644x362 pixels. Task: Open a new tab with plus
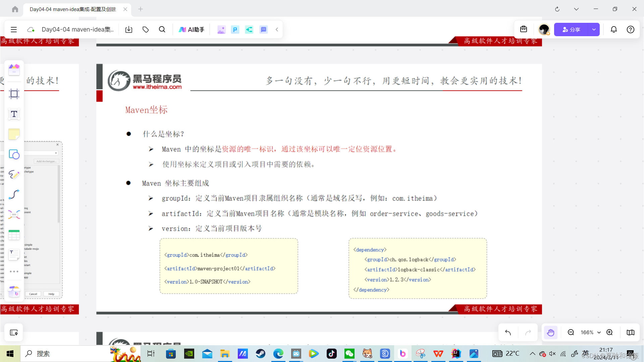[141, 9]
